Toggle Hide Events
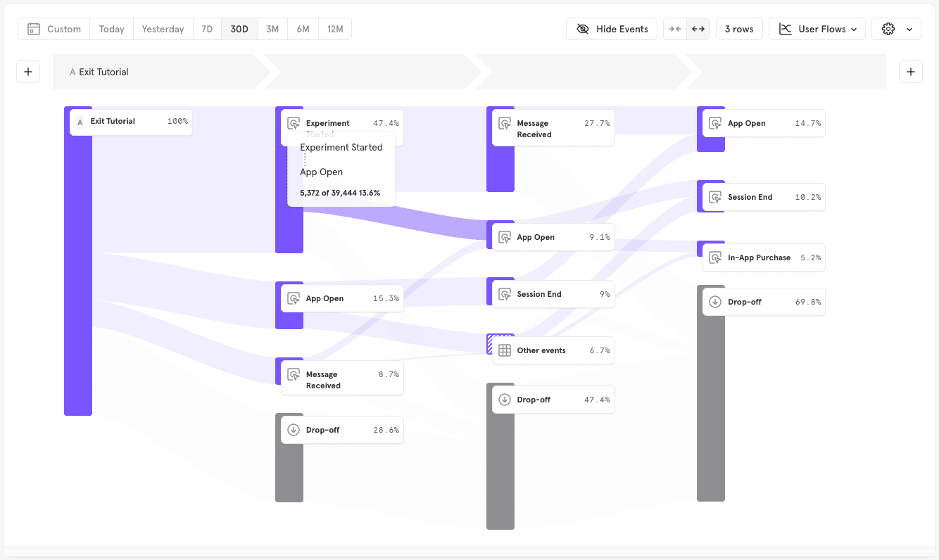This screenshot has height=560, width=939. click(x=611, y=29)
